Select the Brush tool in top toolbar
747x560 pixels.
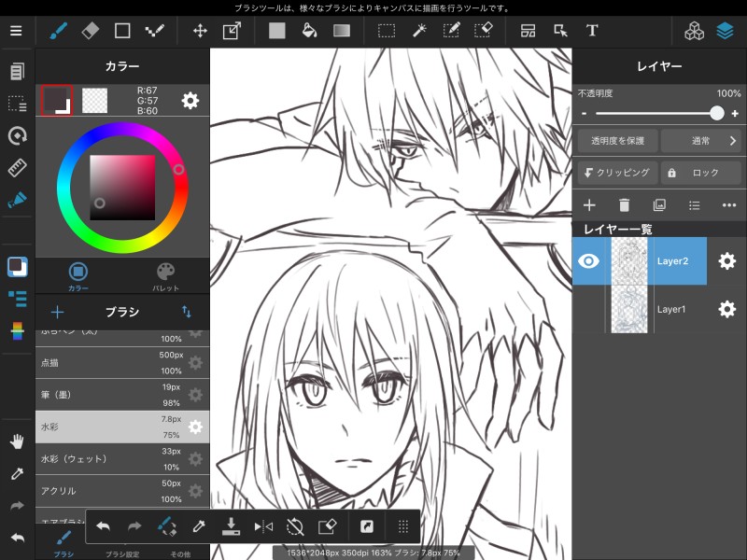pos(58,31)
